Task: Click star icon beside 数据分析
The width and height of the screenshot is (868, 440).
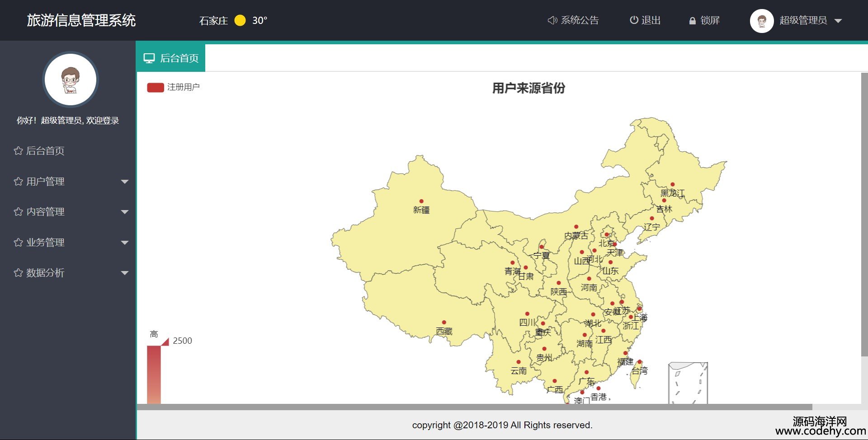Action: coord(18,273)
